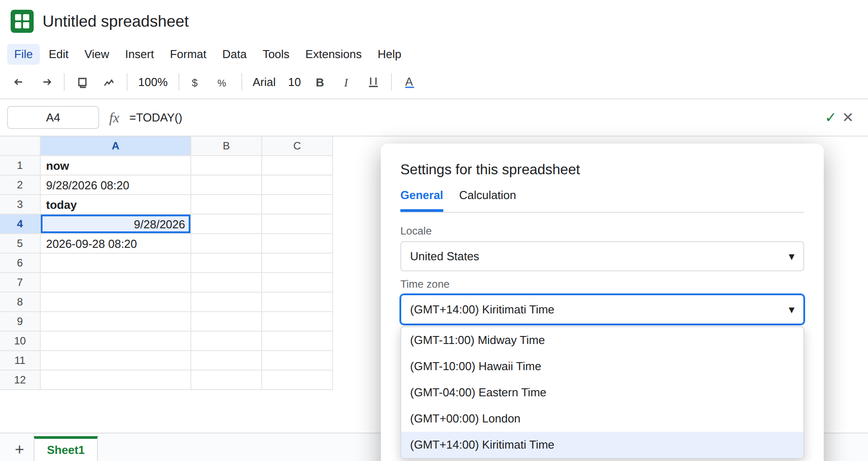Switch to the Calculation tab
The width and height of the screenshot is (868, 461).
(488, 195)
